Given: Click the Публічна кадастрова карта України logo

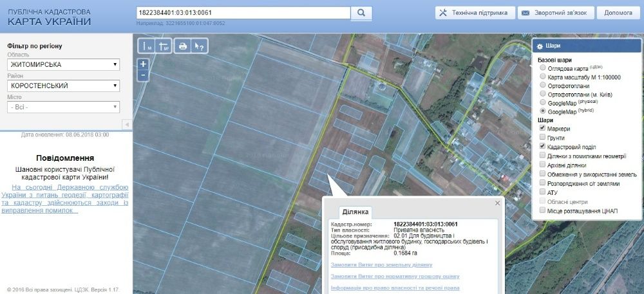Looking at the screenshot, I should (50, 17).
